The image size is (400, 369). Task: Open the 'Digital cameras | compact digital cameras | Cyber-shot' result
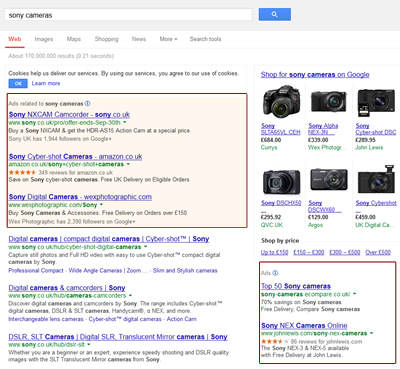[109, 239]
